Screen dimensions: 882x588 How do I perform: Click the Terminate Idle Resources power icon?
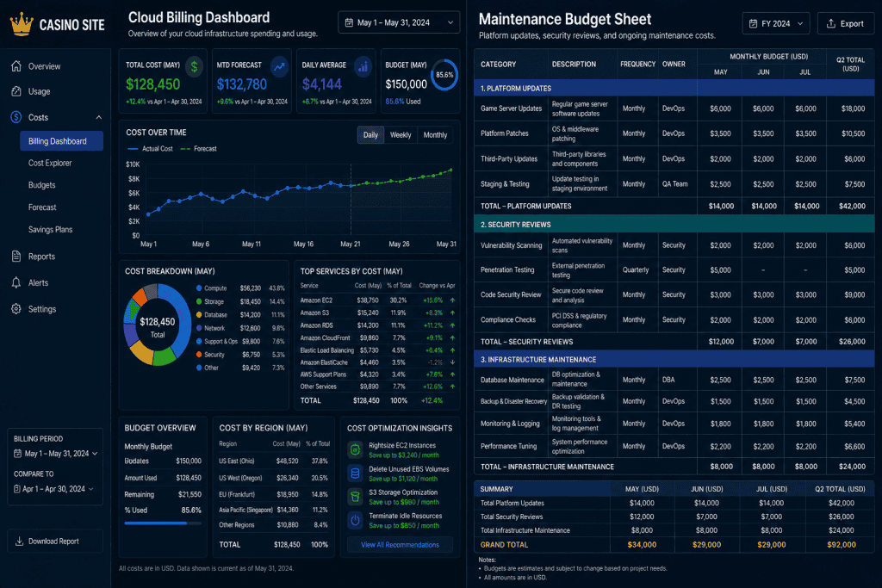355,521
